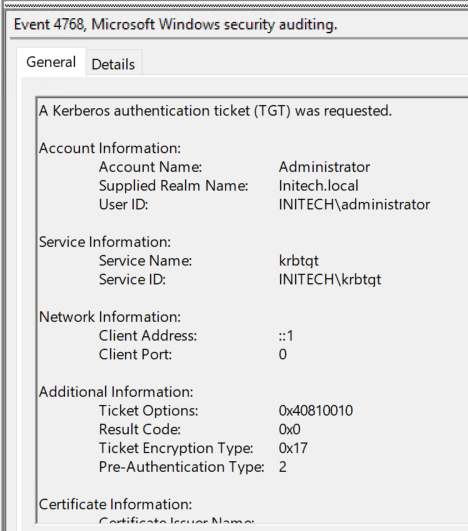Select the General tab
Image resolution: width=468 pixels, height=531 pixels.
tap(51, 62)
